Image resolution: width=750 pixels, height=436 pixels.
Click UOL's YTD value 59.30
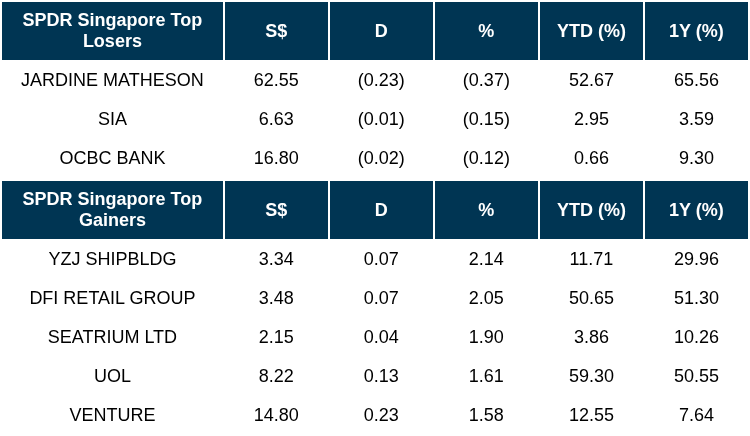(591, 376)
